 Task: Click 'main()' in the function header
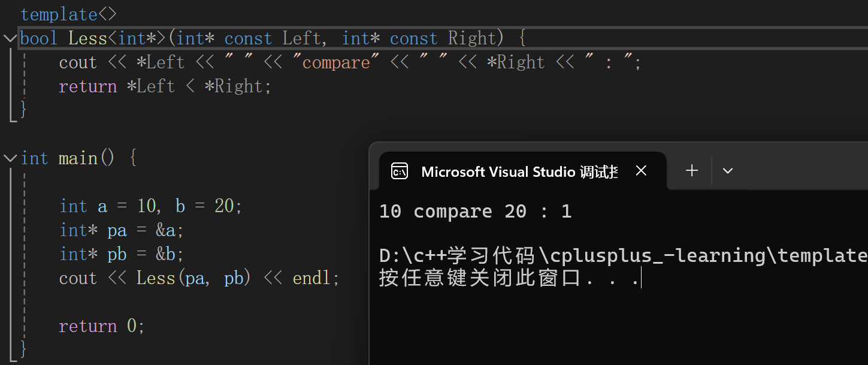pyautogui.click(x=86, y=158)
